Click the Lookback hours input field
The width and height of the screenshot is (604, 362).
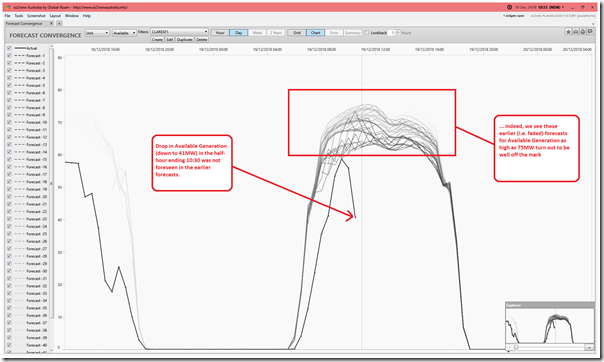click(x=392, y=33)
